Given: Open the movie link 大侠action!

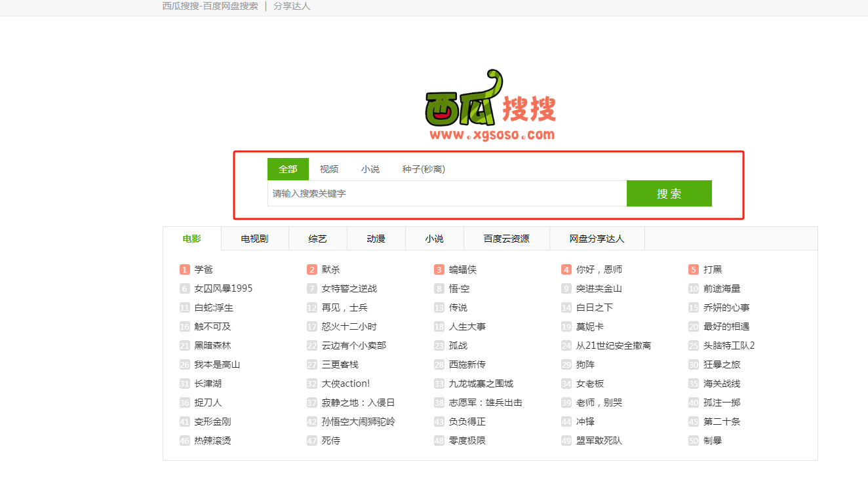Looking at the screenshot, I should [345, 383].
